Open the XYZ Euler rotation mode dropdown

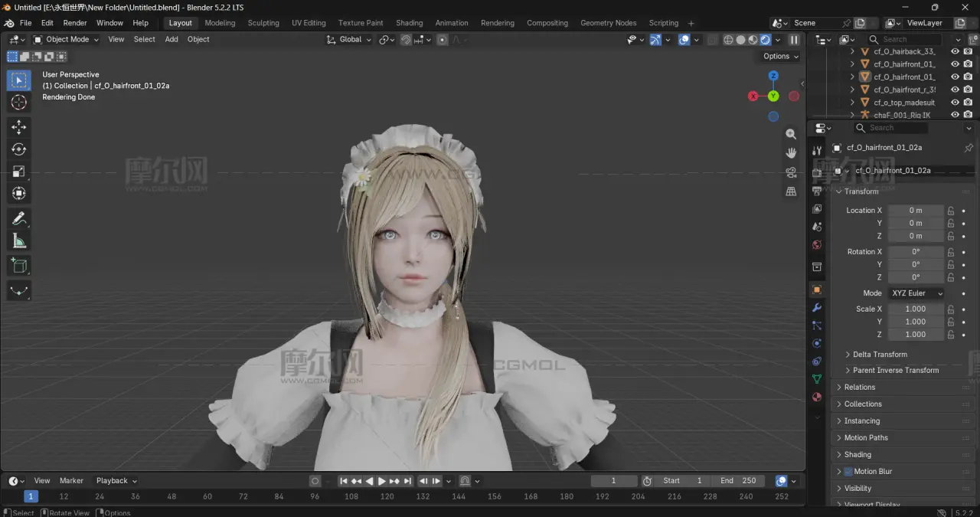coord(916,293)
